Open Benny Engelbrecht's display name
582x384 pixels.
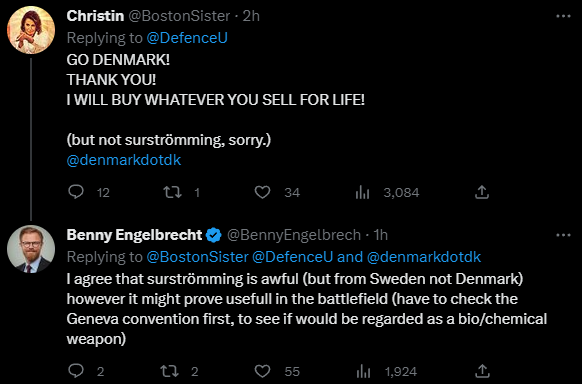click(x=134, y=235)
